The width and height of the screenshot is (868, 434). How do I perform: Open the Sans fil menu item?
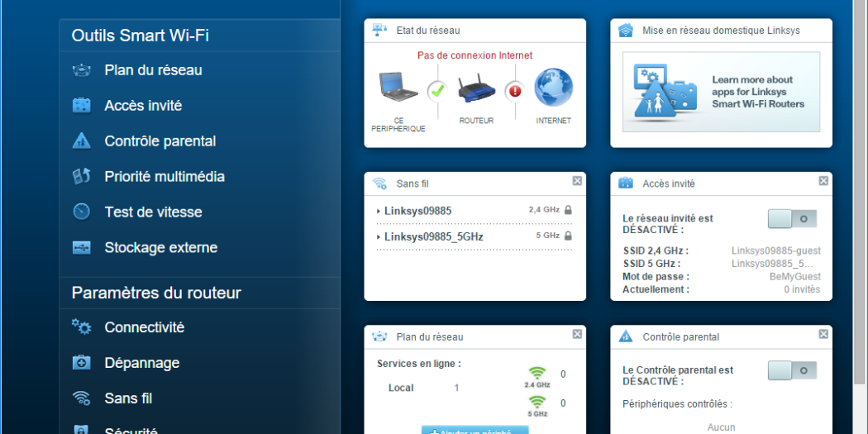[128, 398]
